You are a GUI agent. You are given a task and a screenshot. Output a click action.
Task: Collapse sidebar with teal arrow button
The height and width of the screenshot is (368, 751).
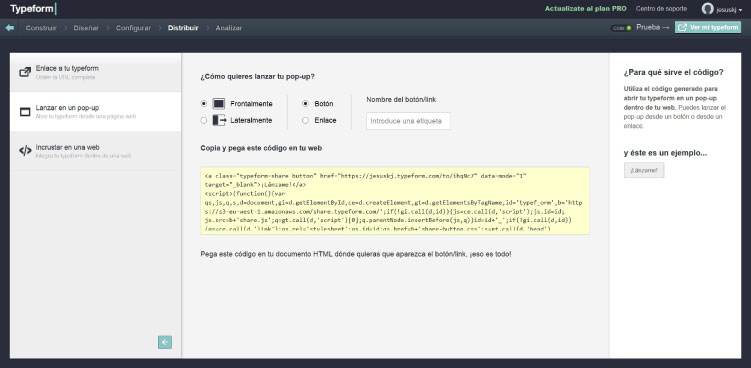(x=165, y=342)
